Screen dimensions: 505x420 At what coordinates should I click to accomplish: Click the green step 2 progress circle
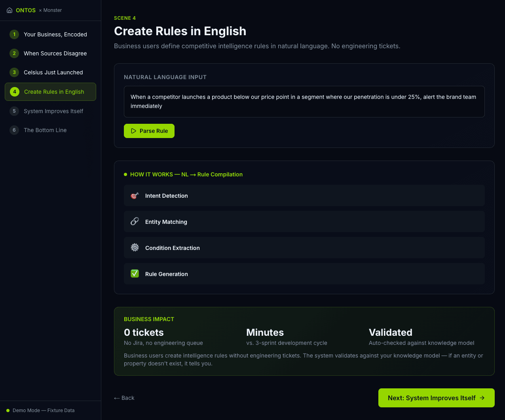14,53
